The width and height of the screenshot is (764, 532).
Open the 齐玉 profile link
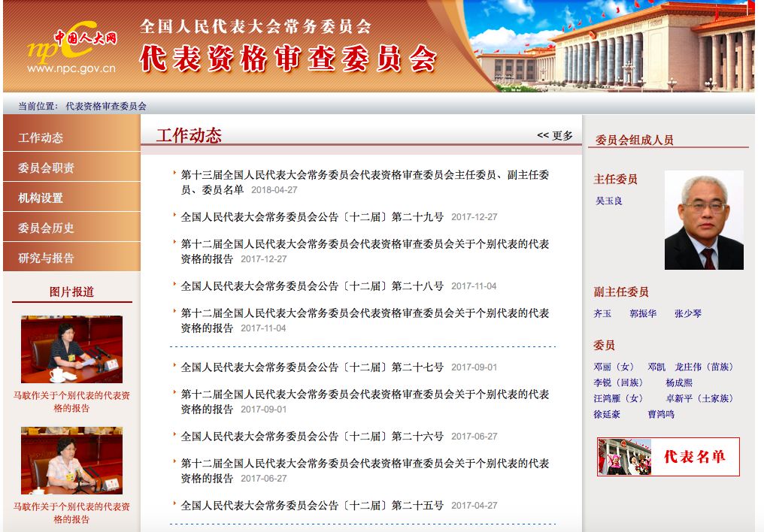tap(602, 313)
